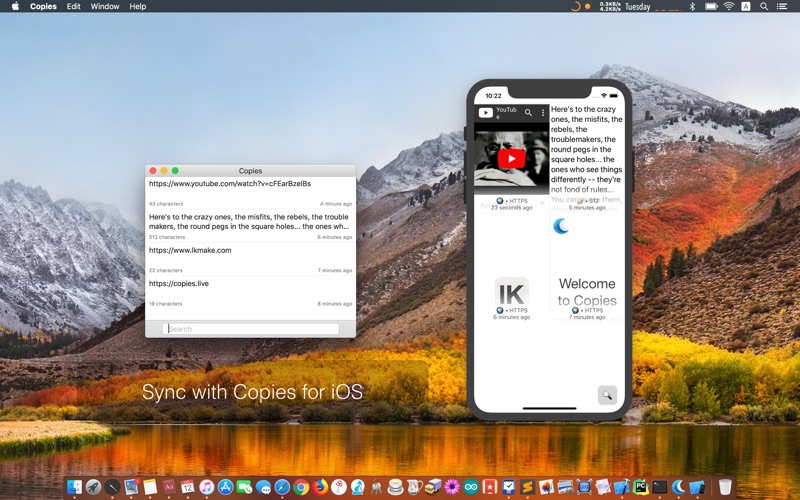Screen dimensions: 800x500
Task: Tap the Welcome to Copies card on phone
Action: pos(587,292)
